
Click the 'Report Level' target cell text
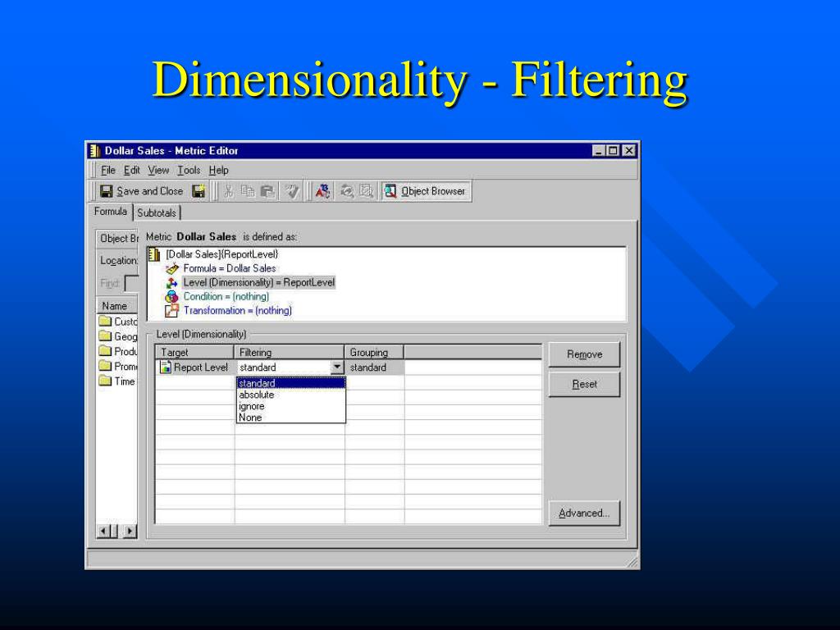[x=201, y=367]
